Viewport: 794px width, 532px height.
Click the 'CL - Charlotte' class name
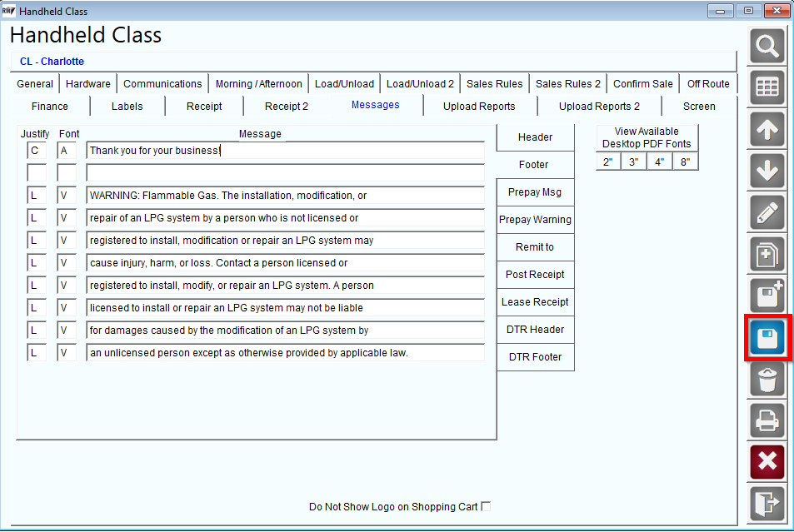point(52,62)
